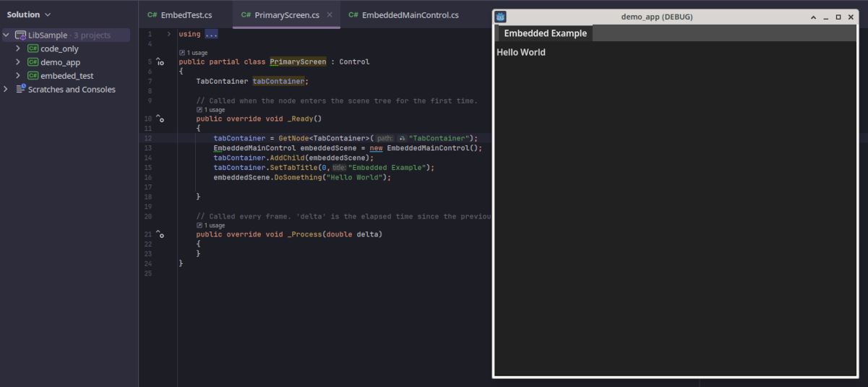Viewport: 868px width, 387px height.
Task: Click the inheritors gutter icon beside PrimaryScreen class
Action: click(x=160, y=62)
